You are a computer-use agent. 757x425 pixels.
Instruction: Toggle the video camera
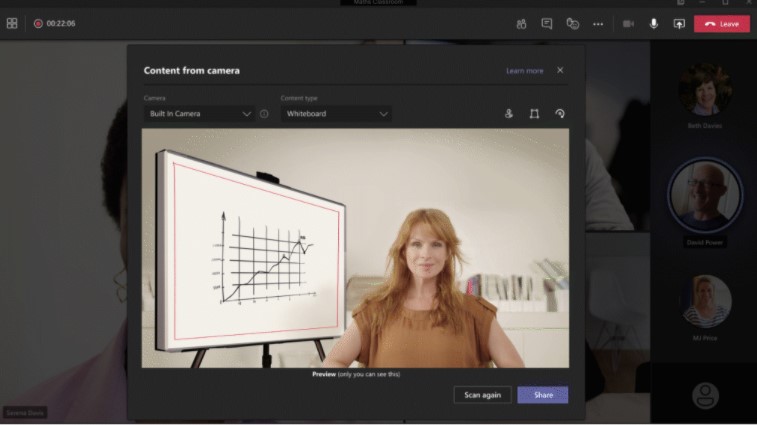point(628,24)
